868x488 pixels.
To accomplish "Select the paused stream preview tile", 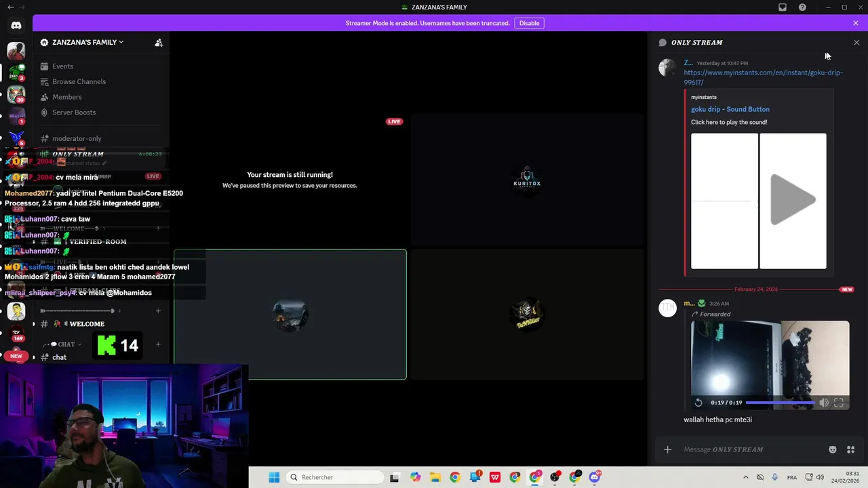I will [x=290, y=180].
